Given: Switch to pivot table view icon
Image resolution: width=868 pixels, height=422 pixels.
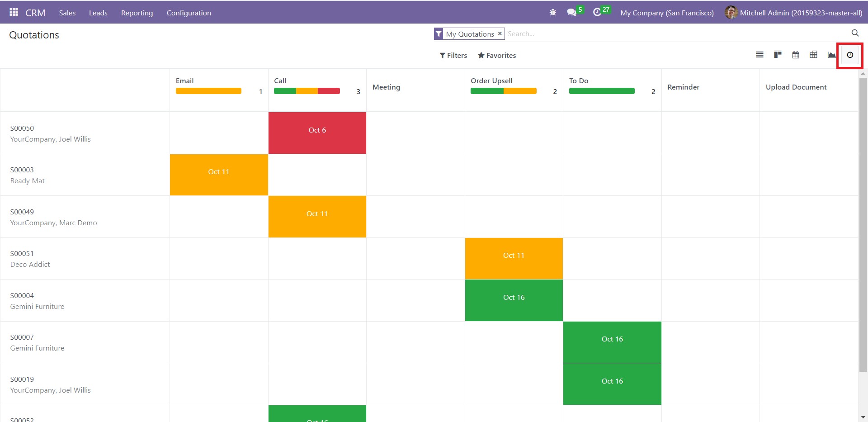Looking at the screenshot, I should pyautogui.click(x=813, y=55).
